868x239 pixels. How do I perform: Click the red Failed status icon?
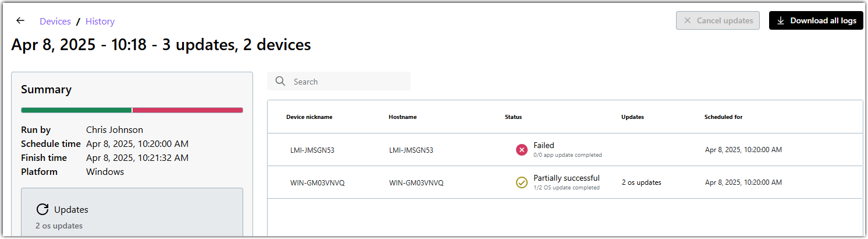(x=522, y=150)
